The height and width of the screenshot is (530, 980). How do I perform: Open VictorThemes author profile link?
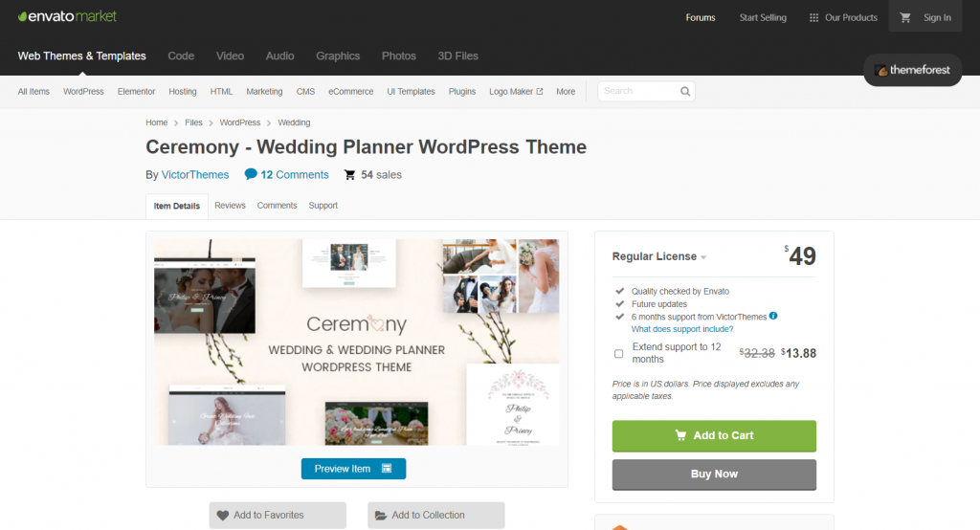195,175
